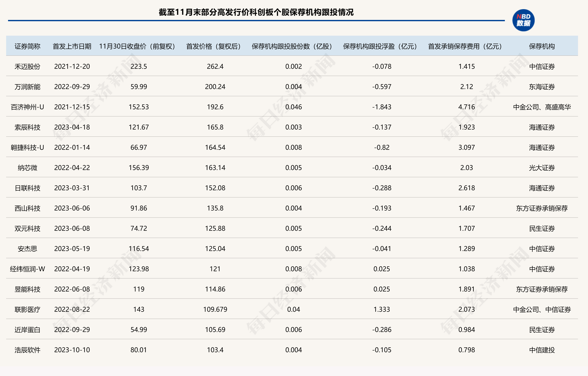588x376 pixels.
Task: Select the 浩辰软件 stock name
Action: pyautogui.click(x=27, y=350)
